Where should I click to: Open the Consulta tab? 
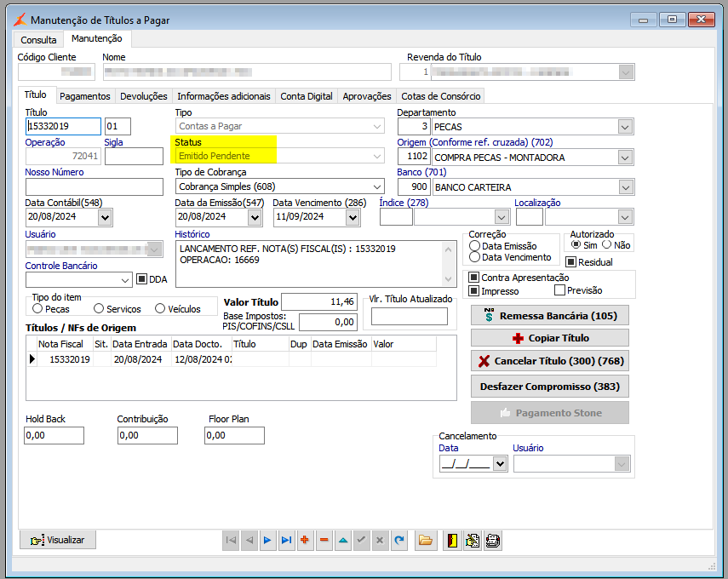[x=38, y=39]
